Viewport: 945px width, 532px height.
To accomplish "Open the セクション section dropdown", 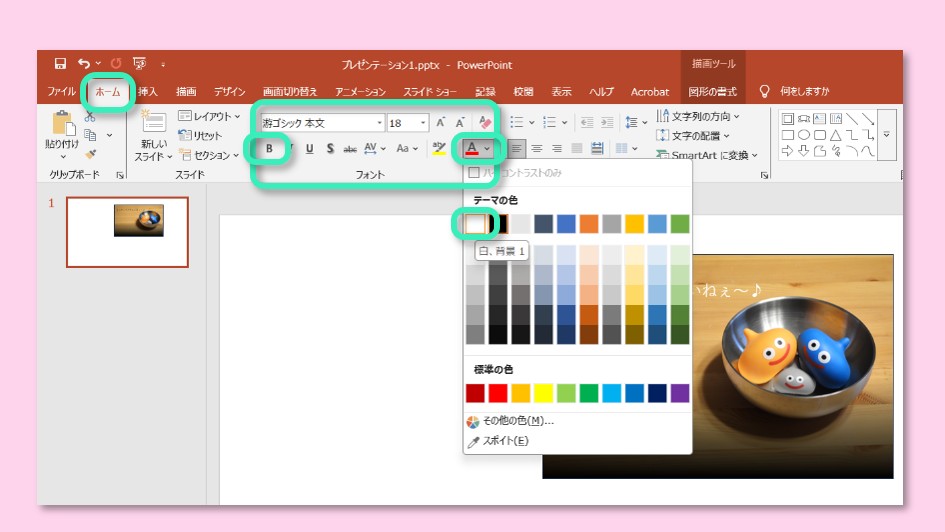I will pos(209,155).
